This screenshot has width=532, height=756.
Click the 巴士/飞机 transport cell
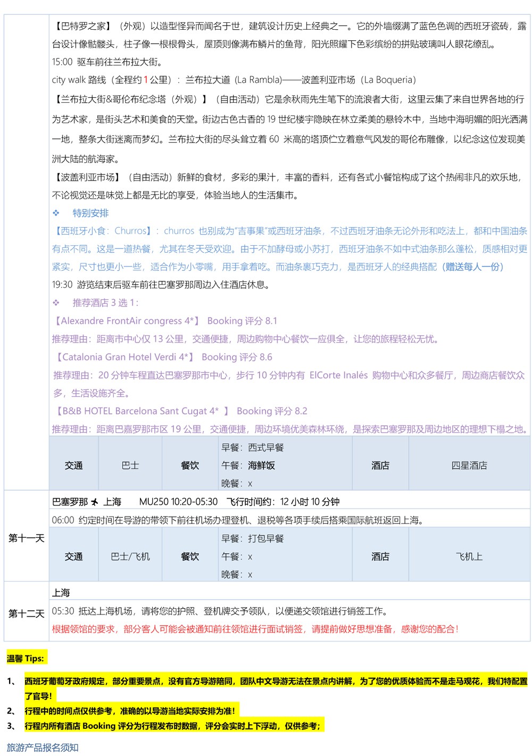tap(130, 556)
